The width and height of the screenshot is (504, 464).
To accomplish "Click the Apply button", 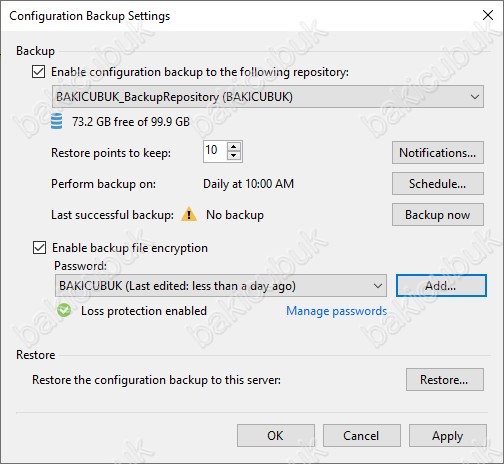I will tap(448, 436).
